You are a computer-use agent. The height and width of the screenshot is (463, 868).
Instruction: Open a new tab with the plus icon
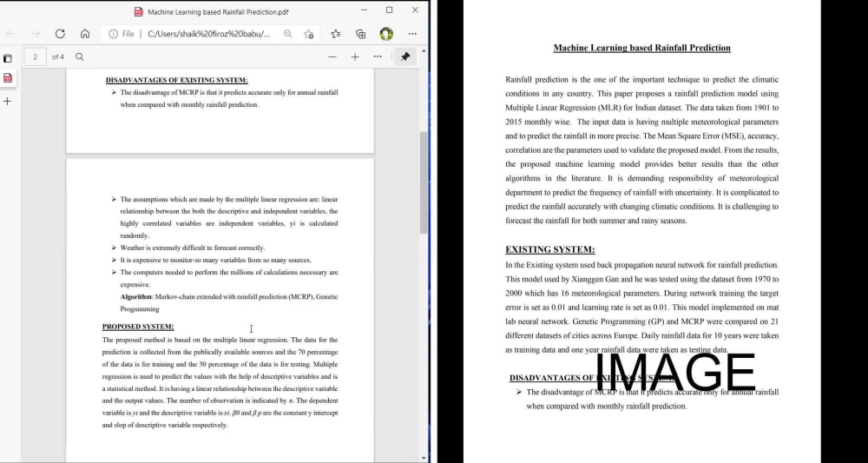click(8, 102)
